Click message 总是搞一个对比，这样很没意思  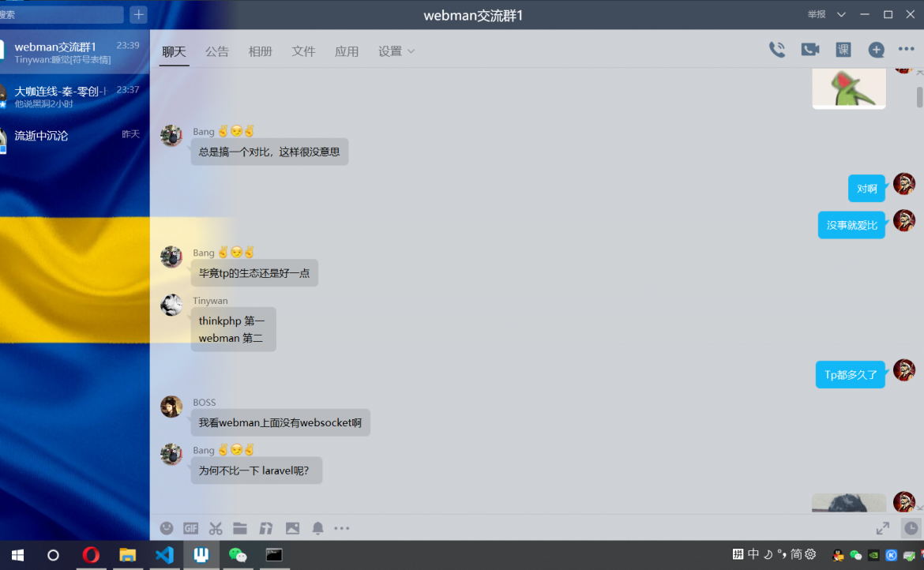point(269,152)
